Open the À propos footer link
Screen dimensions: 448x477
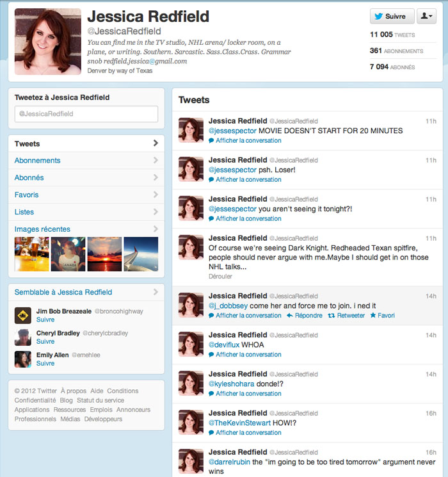74,391
